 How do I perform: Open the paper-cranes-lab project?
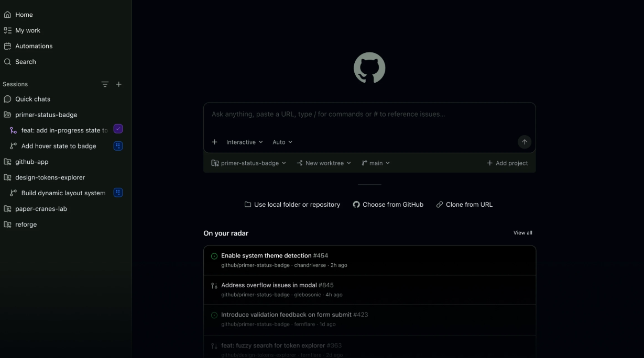pyautogui.click(x=41, y=209)
